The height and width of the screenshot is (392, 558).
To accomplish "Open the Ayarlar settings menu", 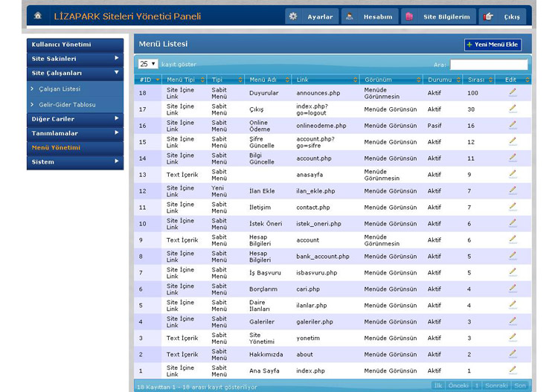I will click(312, 16).
